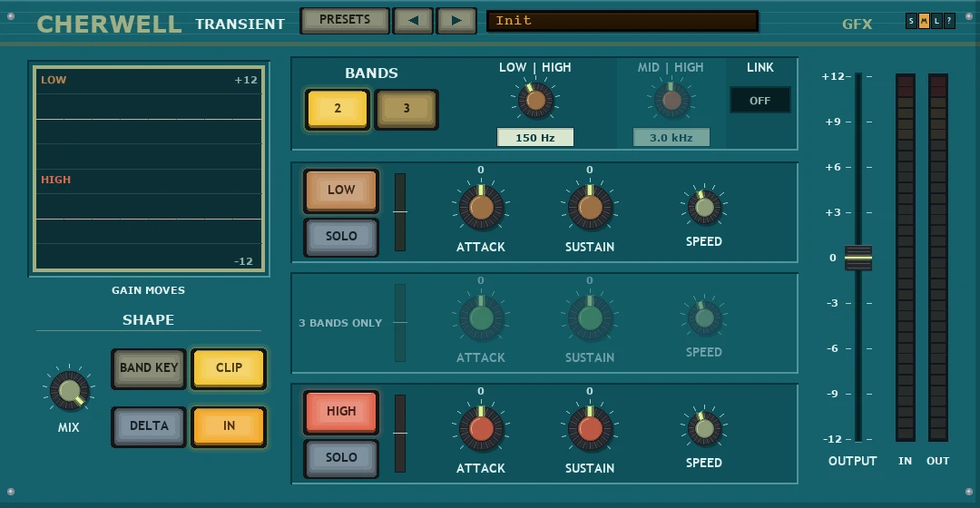Click the mid band SUSTAIN knob
Viewport: 980px width, 508px height.
pyautogui.click(x=590, y=318)
